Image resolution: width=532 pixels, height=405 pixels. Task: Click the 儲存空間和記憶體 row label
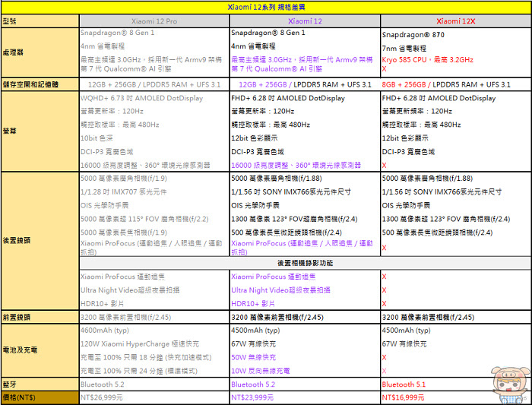(30, 84)
